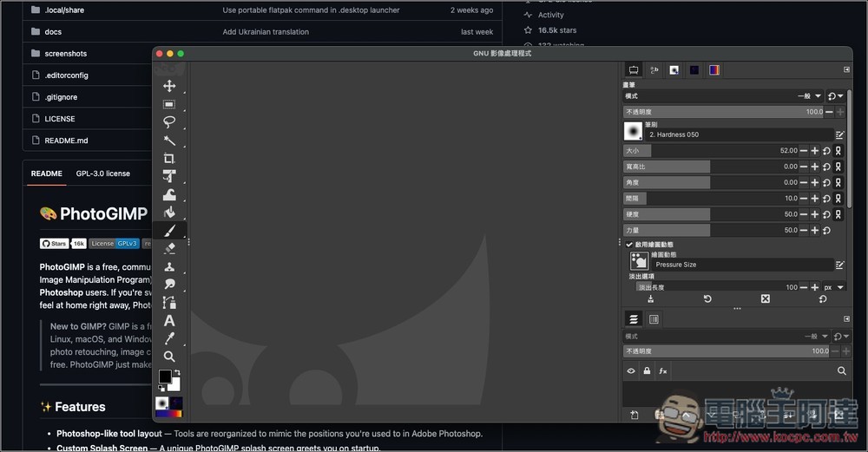868x452 pixels.
Task: Open the layer mode group switch dropdown
Action: (841, 337)
